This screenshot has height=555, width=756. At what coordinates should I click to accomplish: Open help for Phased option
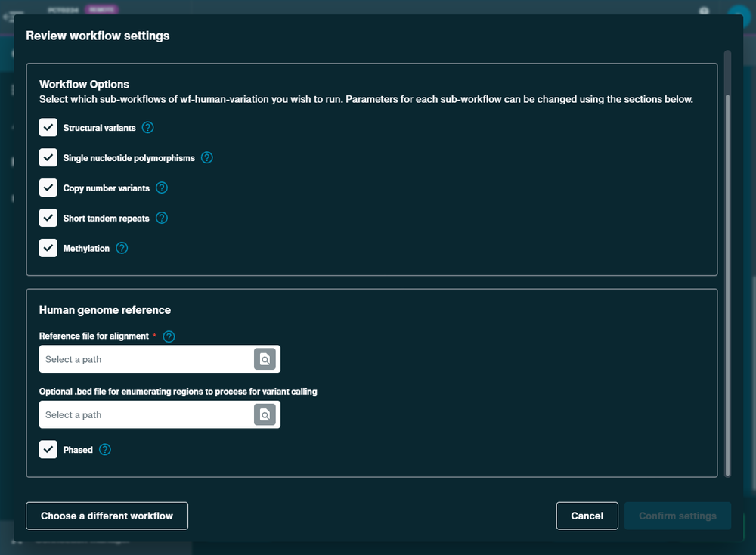104,449
